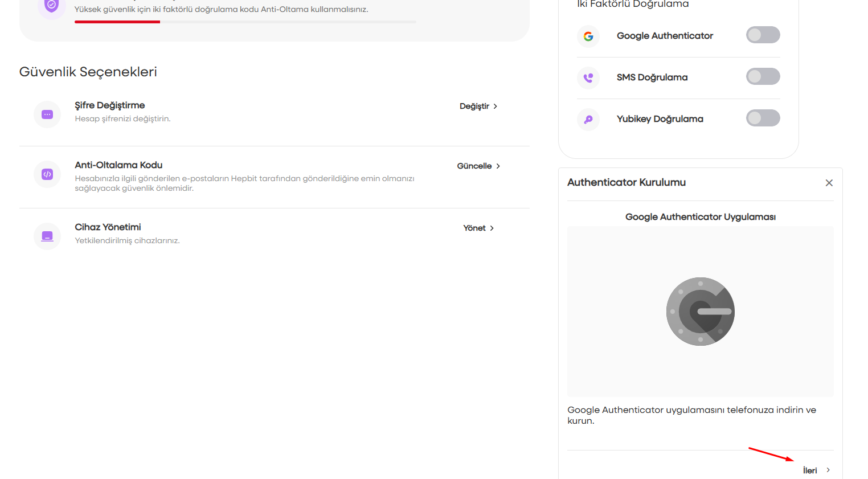The image size is (868, 479).
Task: Click the red security level progress bar
Action: click(117, 22)
